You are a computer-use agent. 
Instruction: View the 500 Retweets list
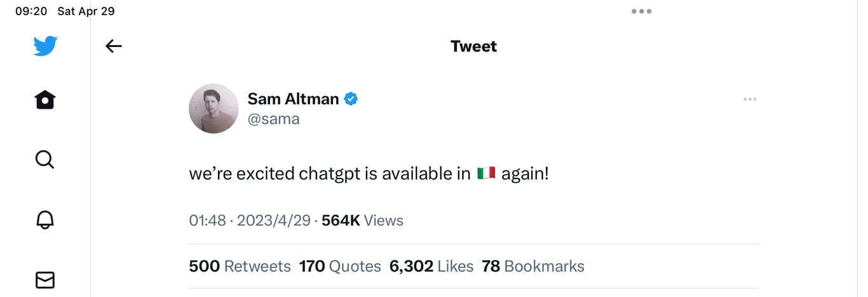(240, 266)
